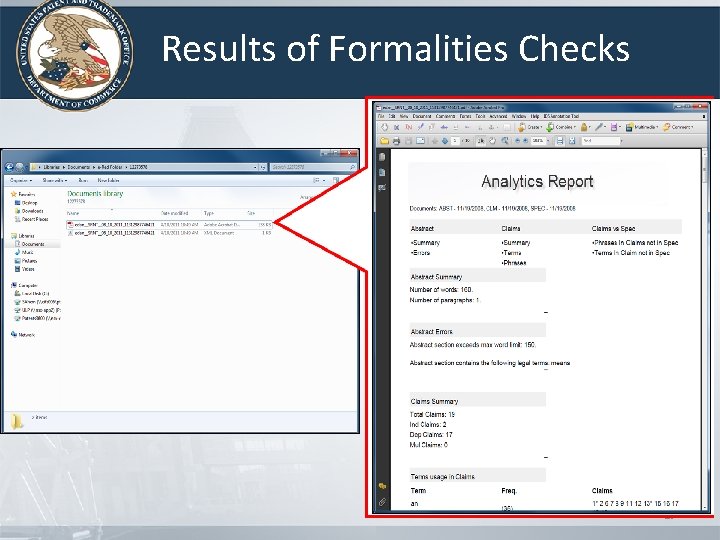This screenshot has width=720, height=540.
Task: Click the Open folder icon in Acrobat toolbar
Action: click(384, 141)
